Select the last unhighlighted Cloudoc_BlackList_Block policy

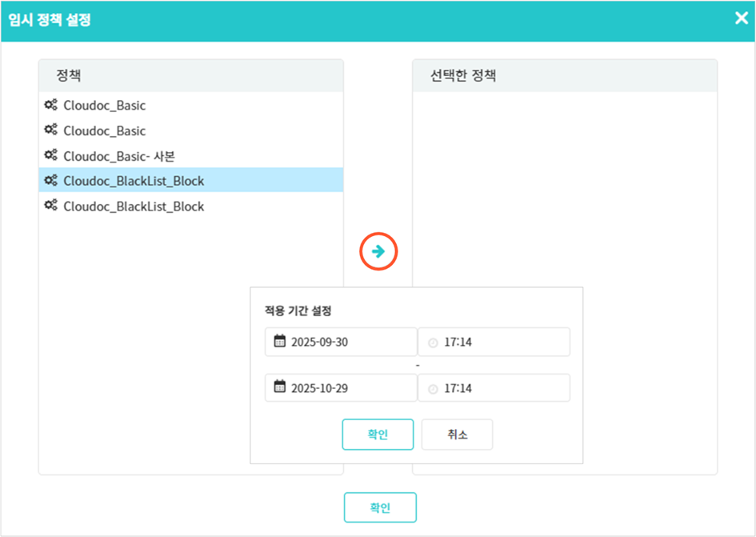tap(134, 206)
